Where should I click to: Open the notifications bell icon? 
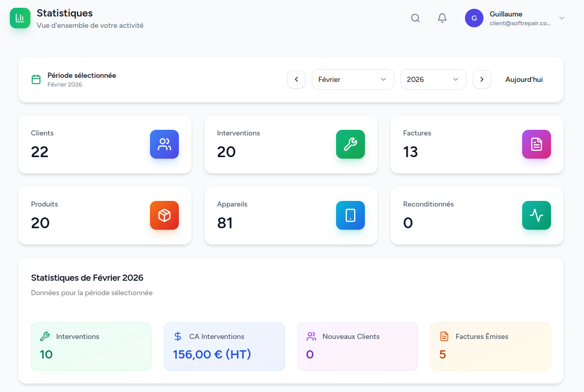point(442,18)
